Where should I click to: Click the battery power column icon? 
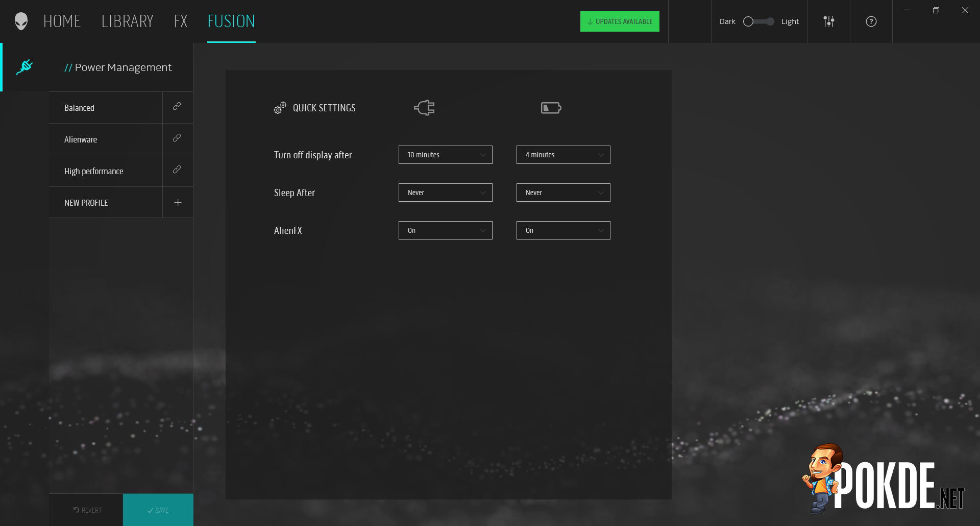tap(551, 108)
